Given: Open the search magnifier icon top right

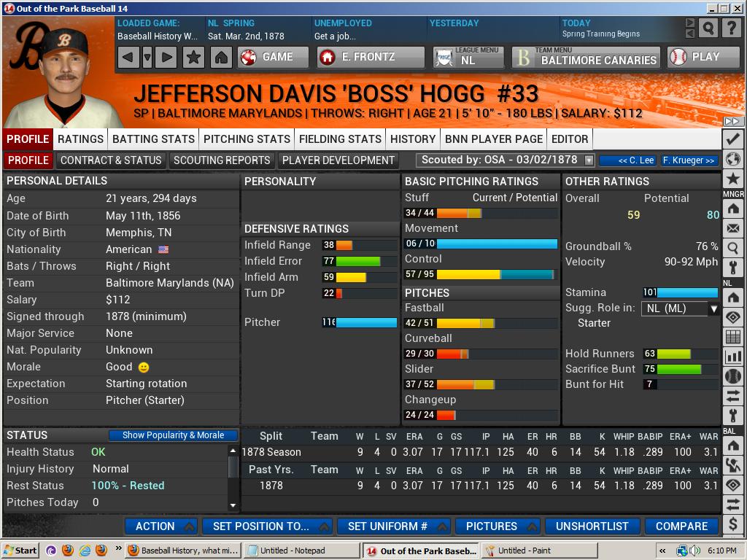Looking at the screenshot, I should point(708,28).
